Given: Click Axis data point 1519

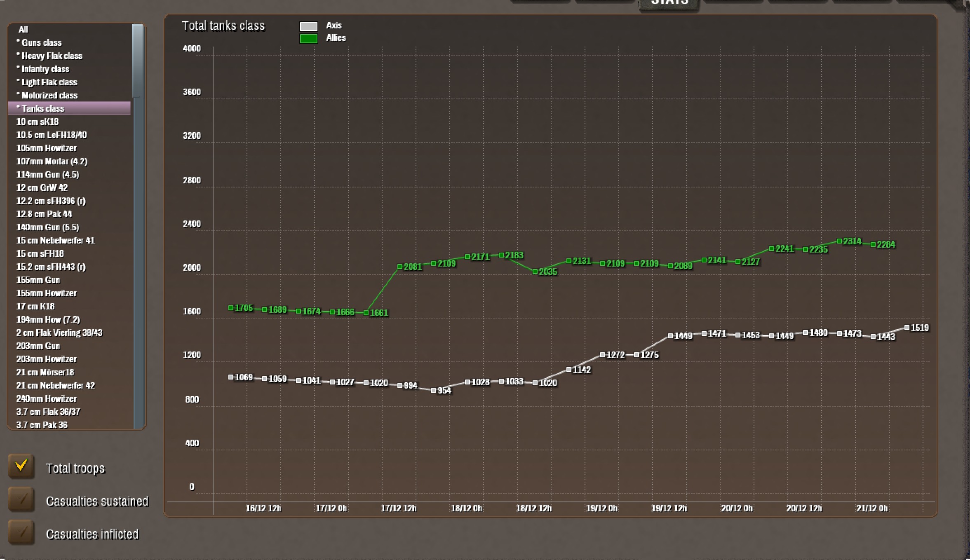Looking at the screenshot, I should pos(907,328).
